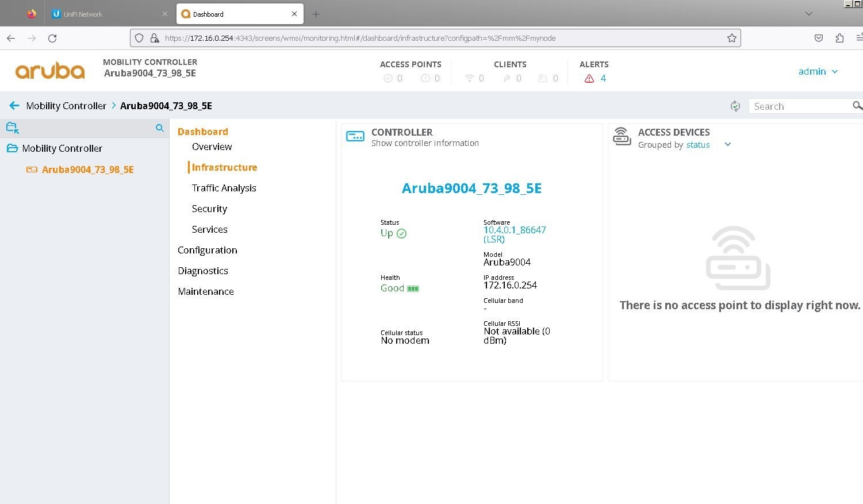Image resolution: width=863 pixels, height=504 pixels.
Task: Click the refresh status icon near Search
Action: [735, 106]
